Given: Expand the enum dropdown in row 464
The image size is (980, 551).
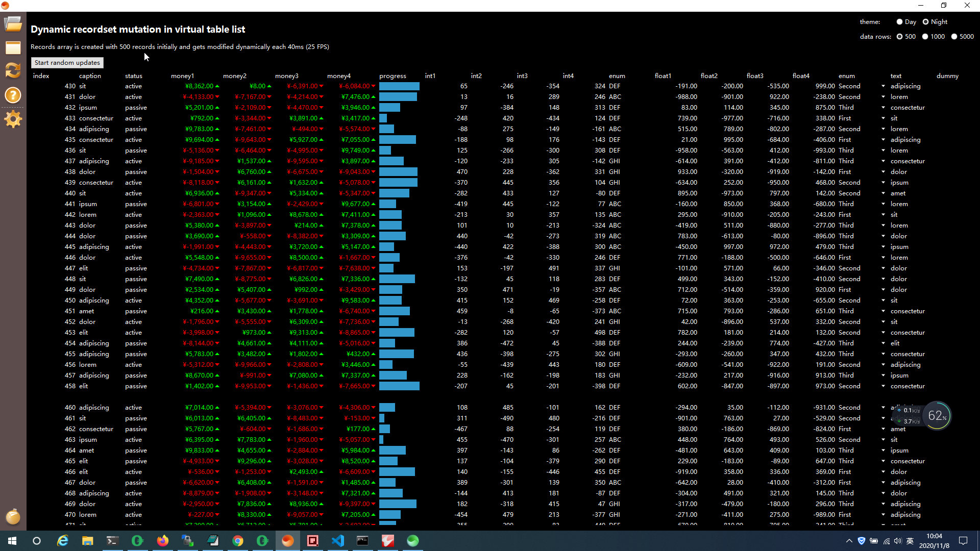Looking at the screenshot, I should pos(883,450).
